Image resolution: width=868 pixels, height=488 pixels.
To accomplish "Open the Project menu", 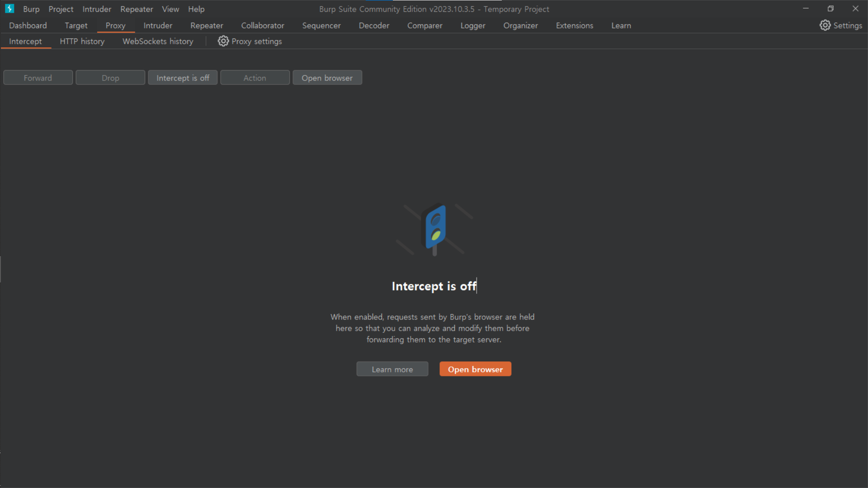I will [x=61, y=9].
